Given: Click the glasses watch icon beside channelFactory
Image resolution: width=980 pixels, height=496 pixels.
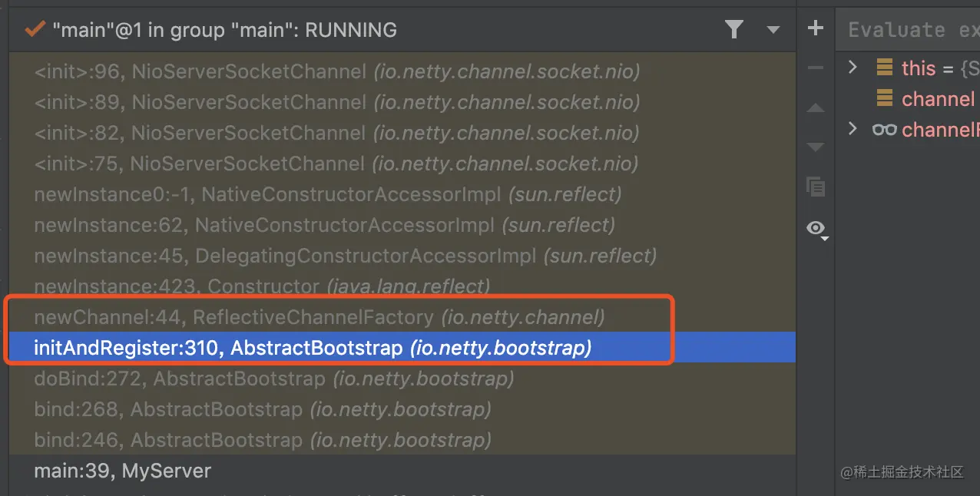Looking at the screenshot, I should pyautogui.click(x=885, y=130).
